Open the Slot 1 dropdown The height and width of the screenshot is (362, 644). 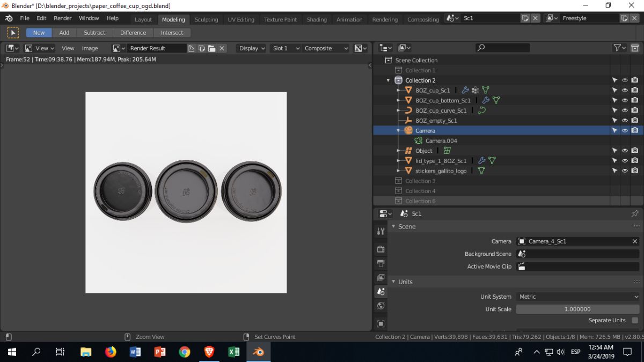[285, 48]
